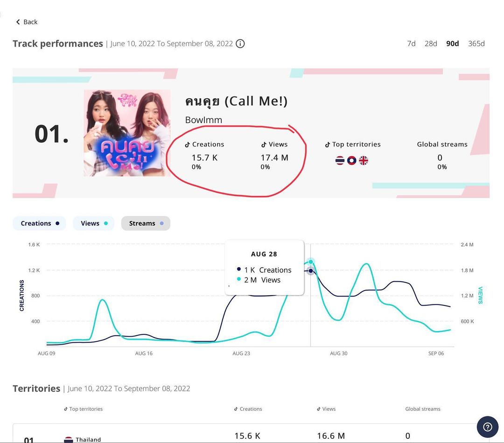Click the AUG 28 data point on chart
The height and width of the screenshot is (443, 504).
pyautogui.click(x=311, y=270)
